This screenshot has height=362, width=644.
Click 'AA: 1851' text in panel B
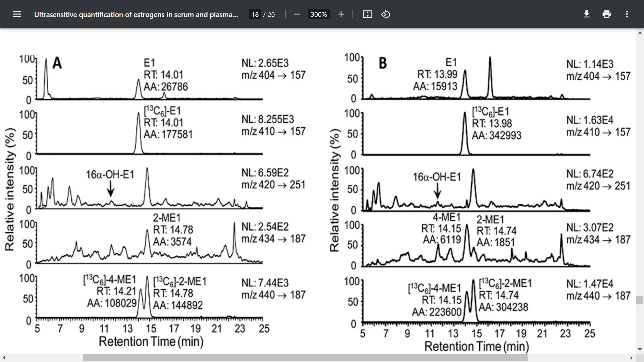[x=496, y=242]
